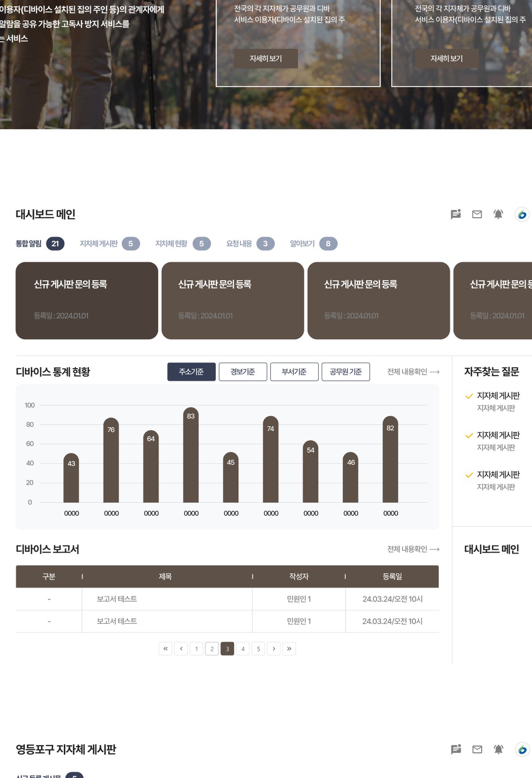Open the mail envelope icon in 대시보드 메인 header
Screen dimensions: 532x778
(477, 214)
